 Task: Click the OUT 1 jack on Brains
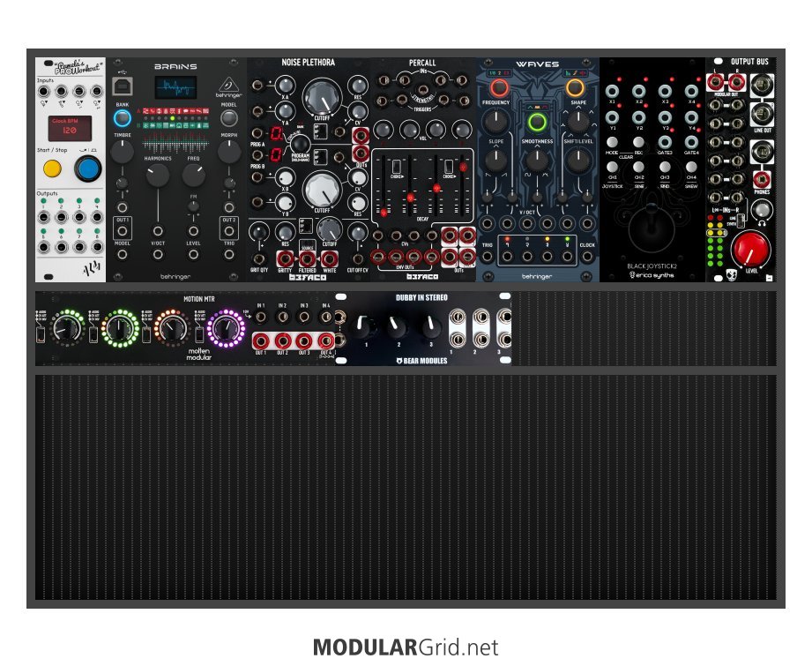(123, 230)
